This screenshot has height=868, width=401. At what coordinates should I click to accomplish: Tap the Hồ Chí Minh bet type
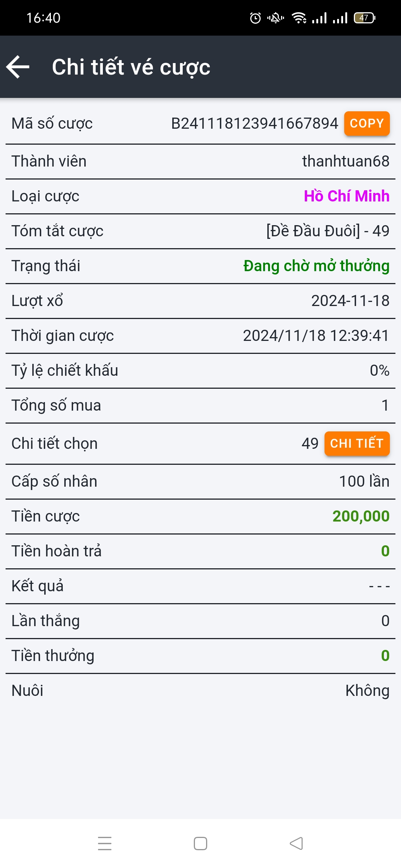(346, 196)
